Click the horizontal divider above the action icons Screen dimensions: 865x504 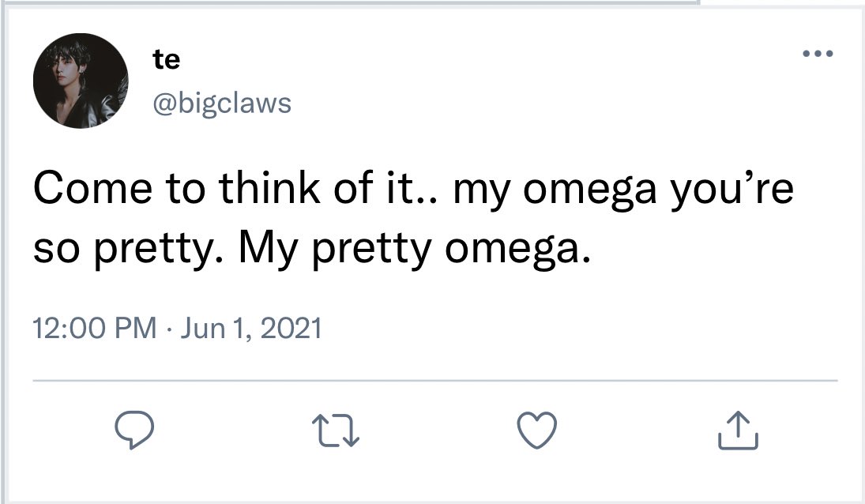(x=434, y=381)
